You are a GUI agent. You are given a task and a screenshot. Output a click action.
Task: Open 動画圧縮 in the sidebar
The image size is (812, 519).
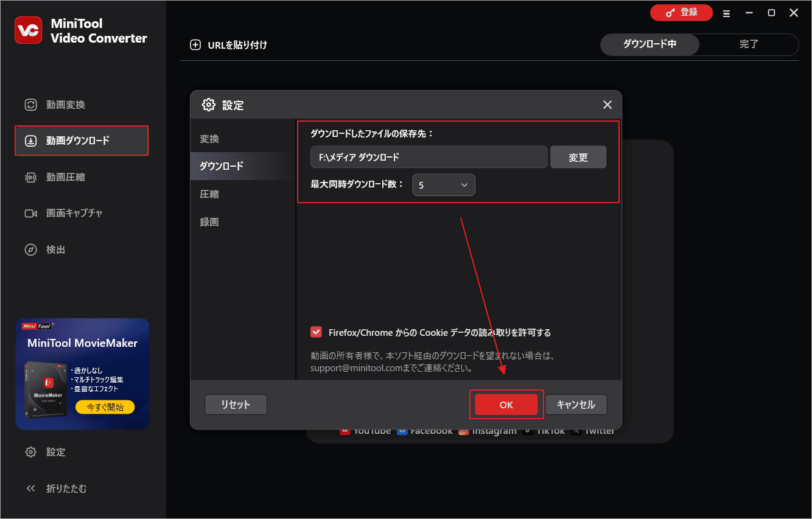coord(82,177)
